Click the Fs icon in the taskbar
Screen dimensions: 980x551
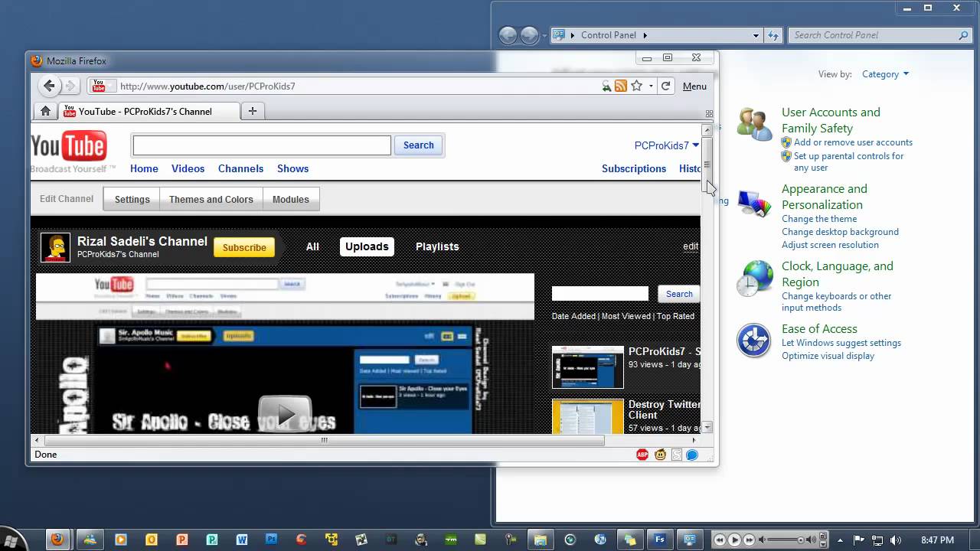click(659, 540)
